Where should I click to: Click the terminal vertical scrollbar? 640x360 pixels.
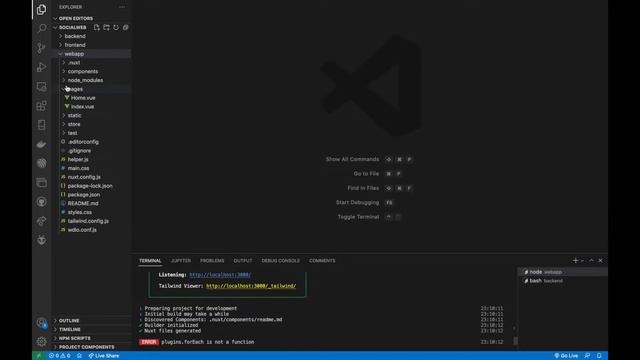(x=516, y=340)
